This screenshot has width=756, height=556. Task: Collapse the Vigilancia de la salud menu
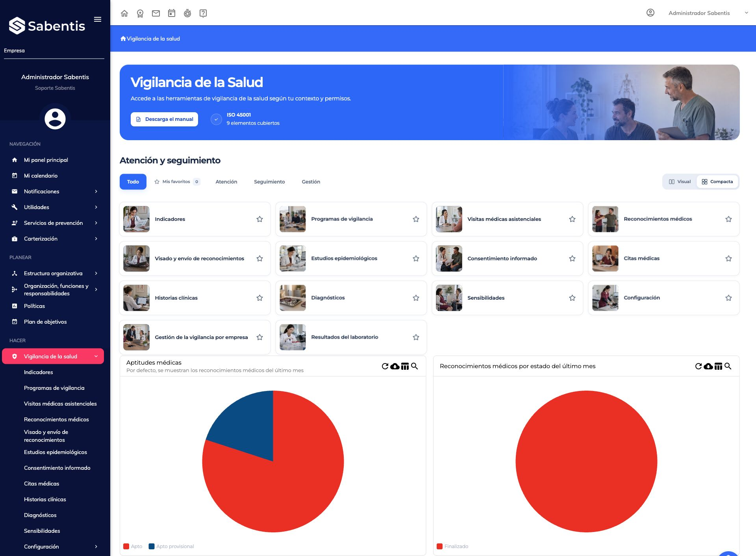point(96,356)
